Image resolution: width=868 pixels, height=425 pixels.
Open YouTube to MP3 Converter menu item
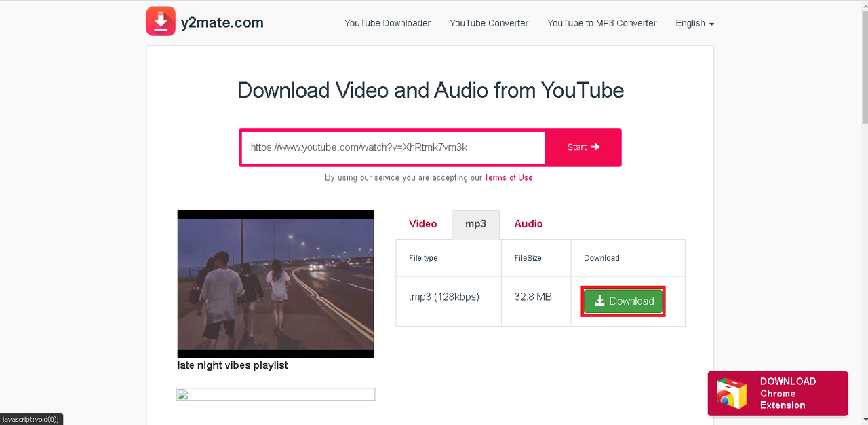pos(602,23)
